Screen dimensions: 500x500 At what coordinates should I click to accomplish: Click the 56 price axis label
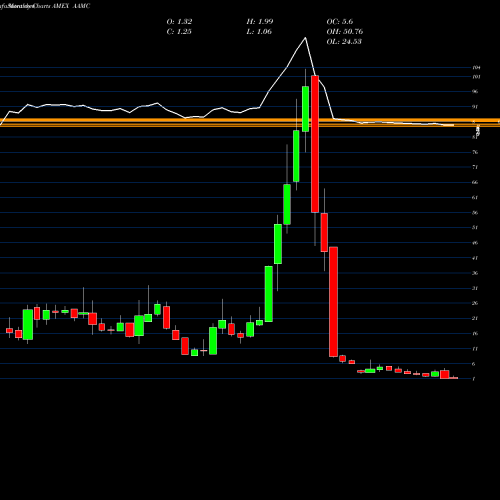(475, 213)
